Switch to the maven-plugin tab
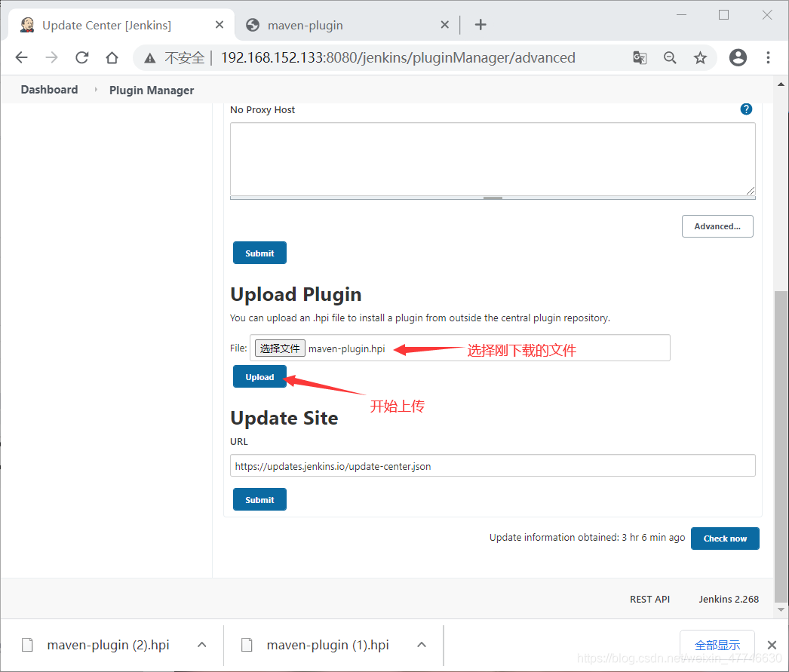 coord(347,25)
